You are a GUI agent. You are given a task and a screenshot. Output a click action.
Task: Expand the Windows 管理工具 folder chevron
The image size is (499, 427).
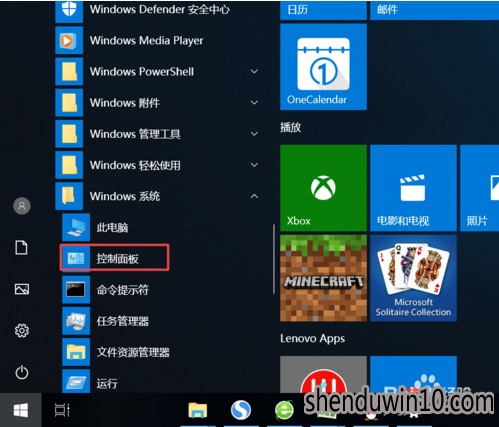click(x=254, y=134)
